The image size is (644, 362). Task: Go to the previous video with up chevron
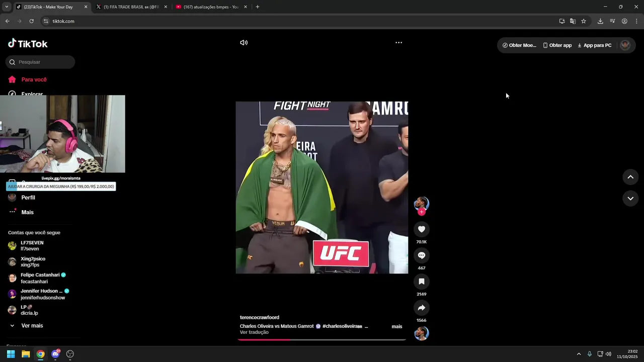click(x=630, y=177)
